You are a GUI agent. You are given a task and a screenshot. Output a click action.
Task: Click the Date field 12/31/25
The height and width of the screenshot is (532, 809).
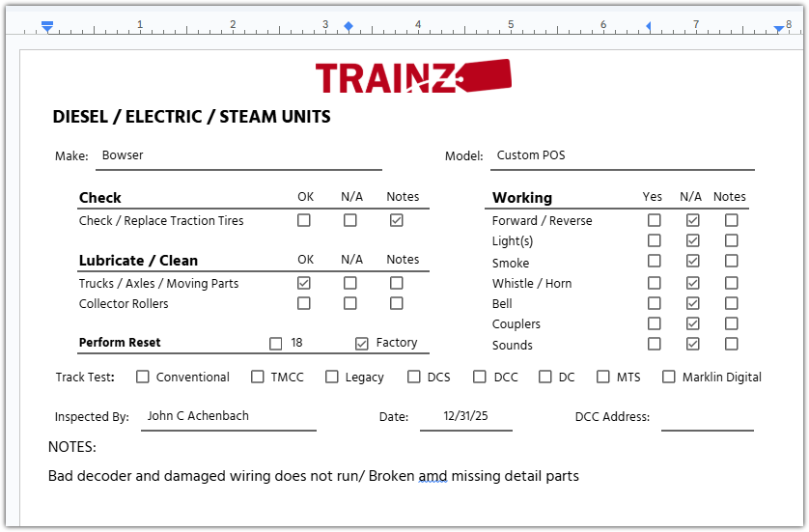click(466, 417)
